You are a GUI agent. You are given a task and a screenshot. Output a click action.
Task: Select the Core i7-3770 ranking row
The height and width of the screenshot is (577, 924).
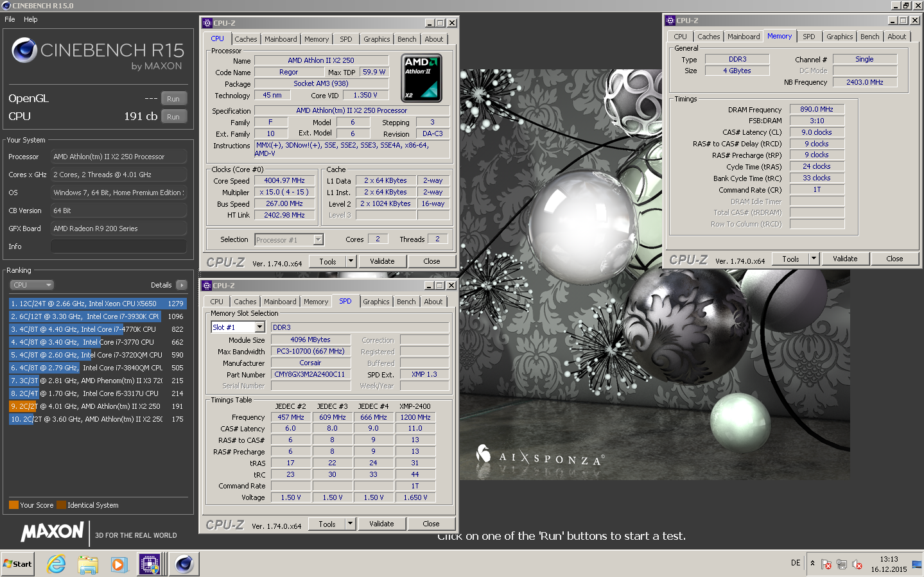tap(98, 342)
